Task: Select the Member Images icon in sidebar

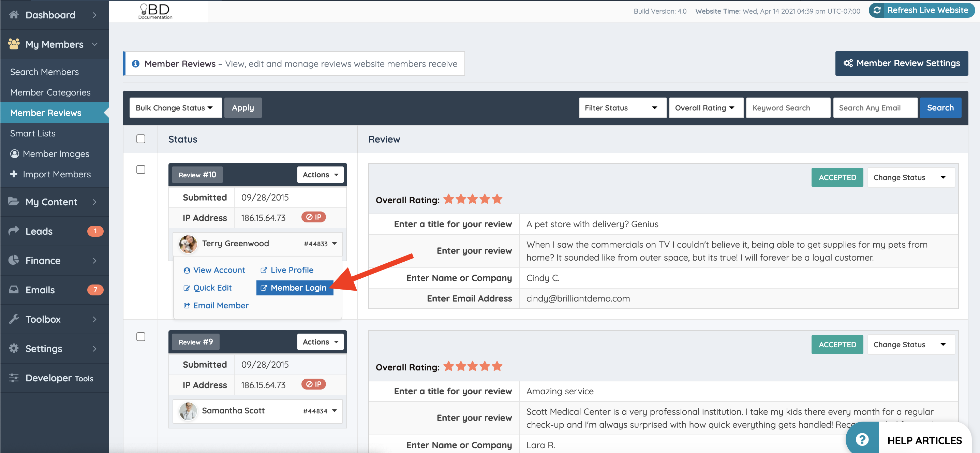Action: point(14,154)
